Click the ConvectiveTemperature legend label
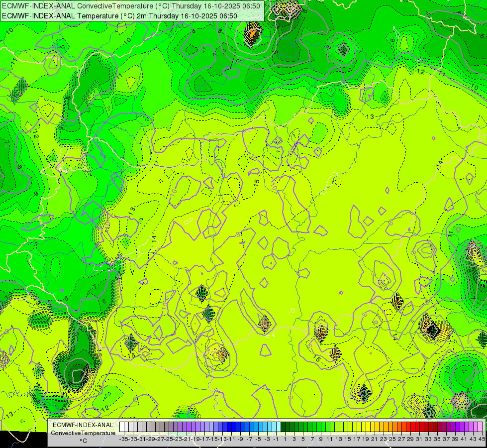 point(83,433)
